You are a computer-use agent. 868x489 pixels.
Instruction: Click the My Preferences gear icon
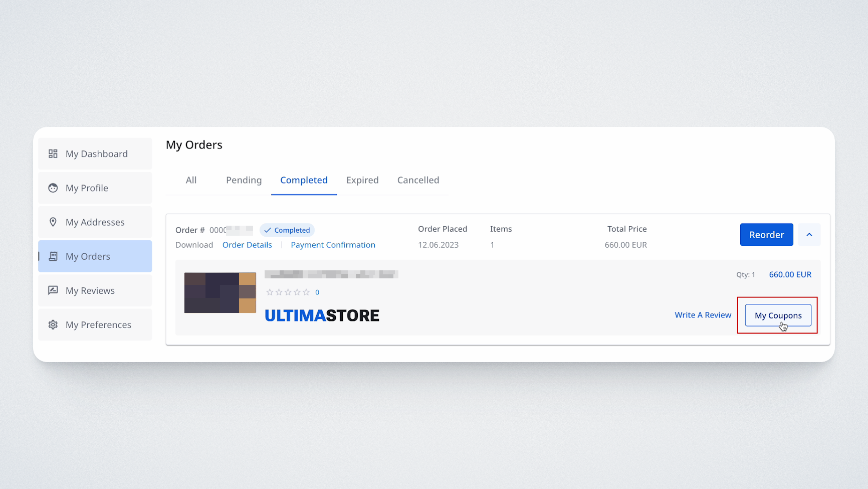tap(53, 324)
